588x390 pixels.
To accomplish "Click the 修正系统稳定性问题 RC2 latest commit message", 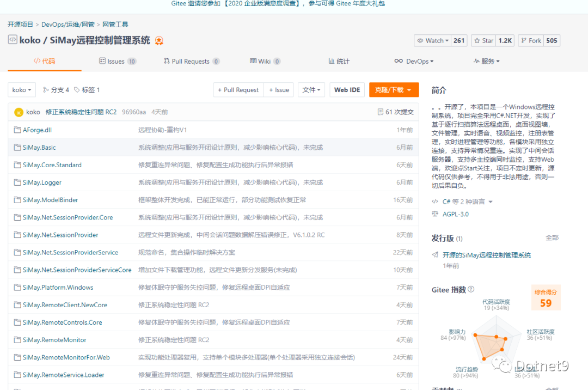I will [81, 112].
